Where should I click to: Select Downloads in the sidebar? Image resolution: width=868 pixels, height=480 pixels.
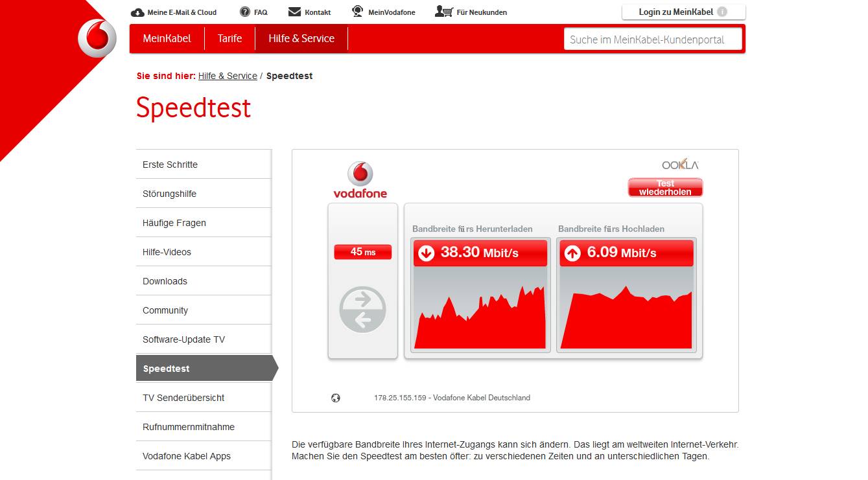(x=204, y=280)
